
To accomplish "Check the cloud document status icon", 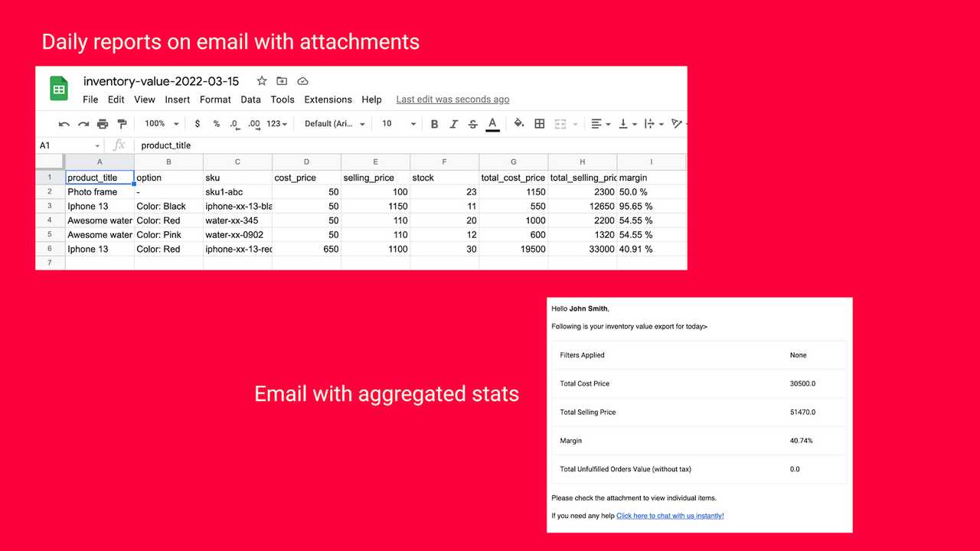I will click(302, 81).
